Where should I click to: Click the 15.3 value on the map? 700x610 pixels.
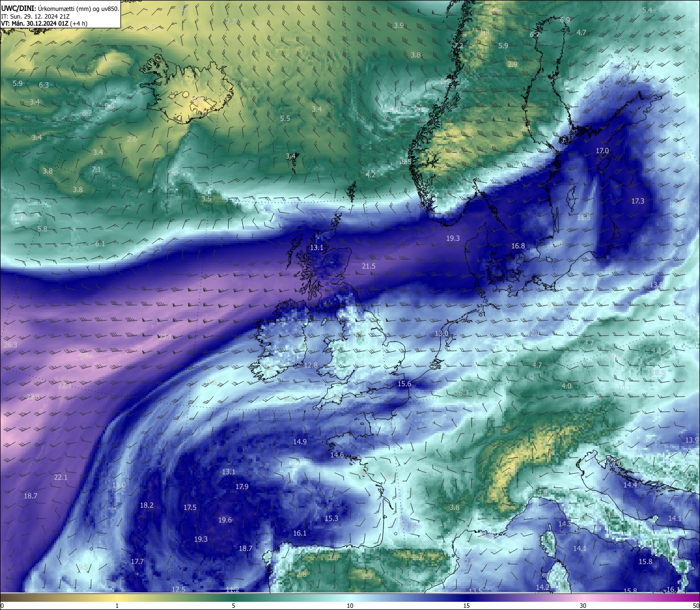pos(331,519)
